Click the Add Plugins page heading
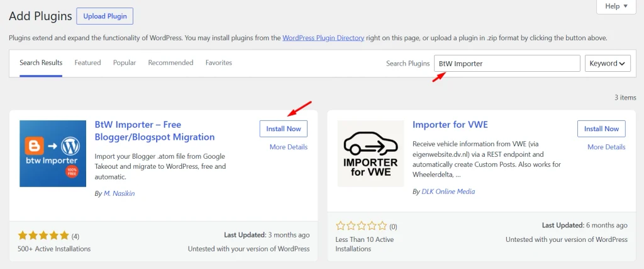This screenshot has height=269, width=644. click(x=41, y=16)
